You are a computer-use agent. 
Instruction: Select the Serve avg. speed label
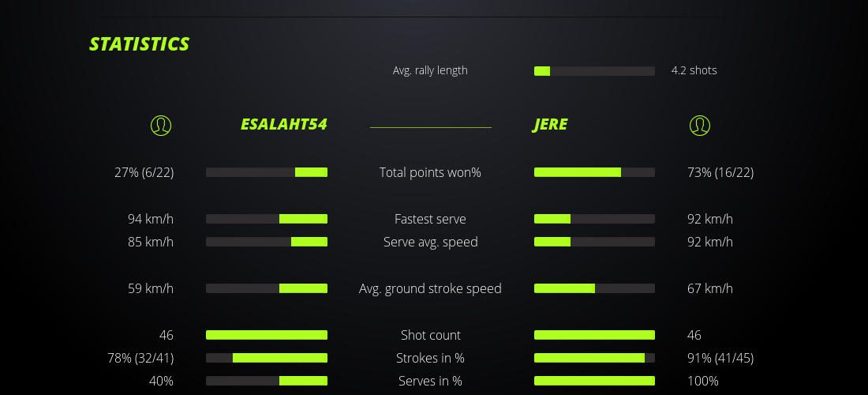click(x=430, y=242)
